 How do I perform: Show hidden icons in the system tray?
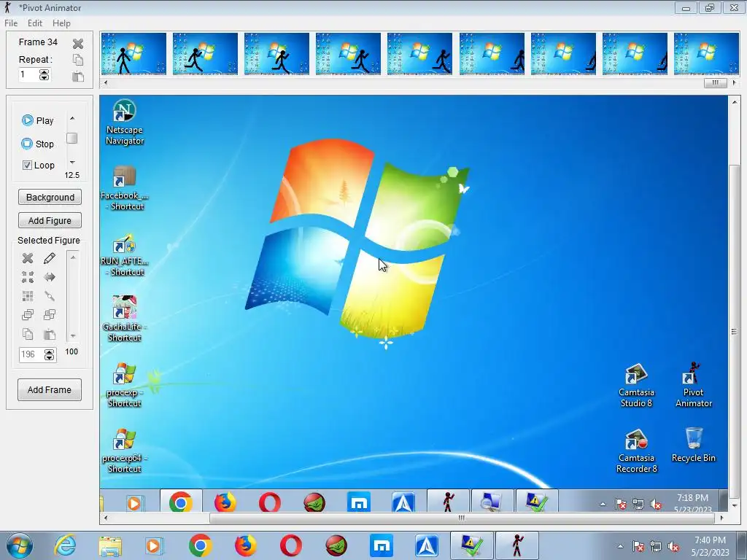coord(620,546)
